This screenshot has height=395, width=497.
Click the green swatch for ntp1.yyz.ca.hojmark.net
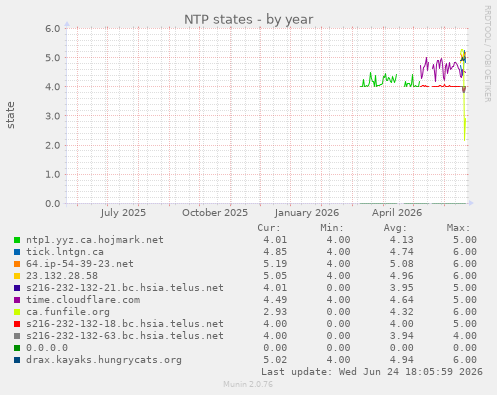(17, 240)
